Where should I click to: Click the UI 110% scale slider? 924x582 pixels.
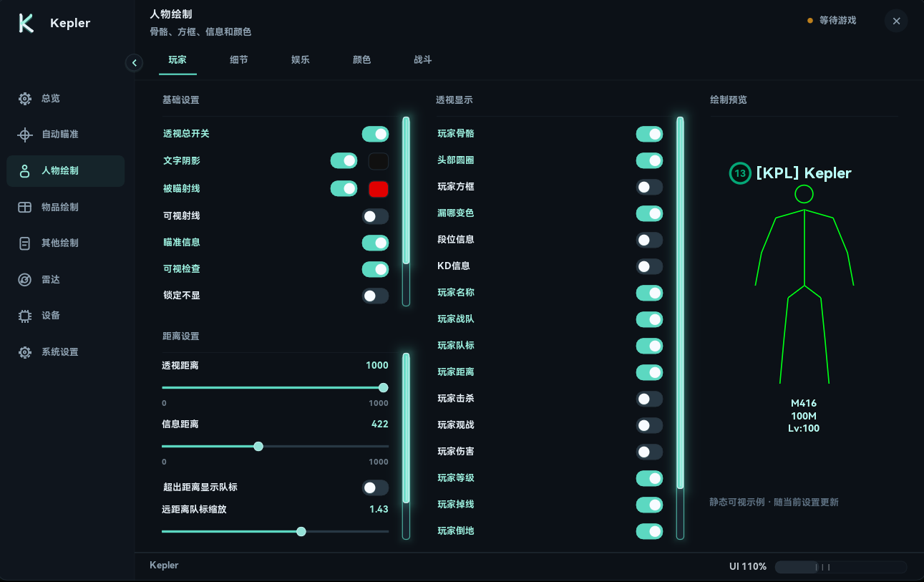(841, 567)
